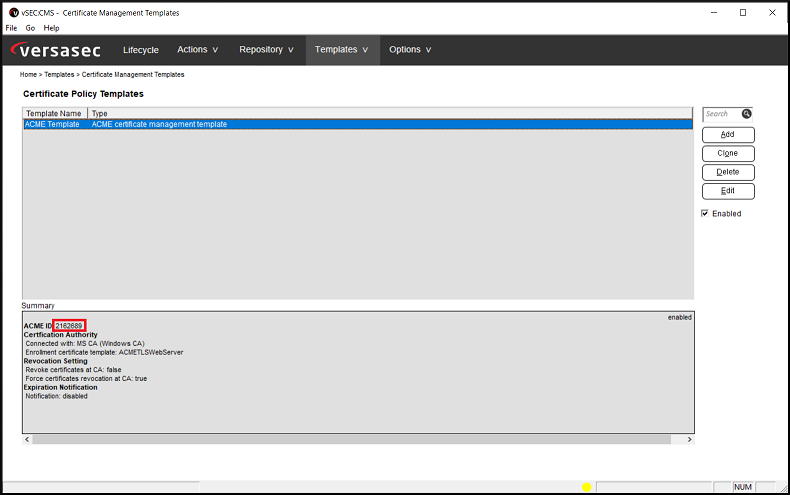This screenshot has height=495, width=790.
Task: Click the scrollbar left arrow
Action: tap(27, 440)
